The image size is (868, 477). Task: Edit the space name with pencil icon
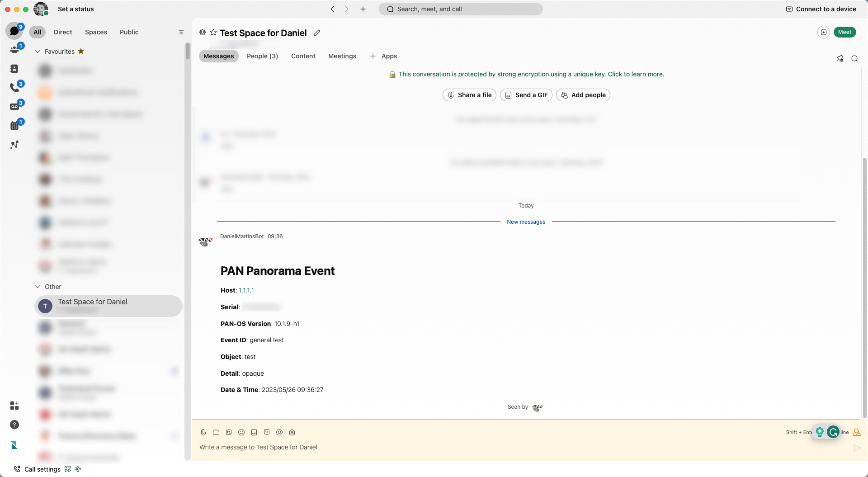click(x=317, y=33)
